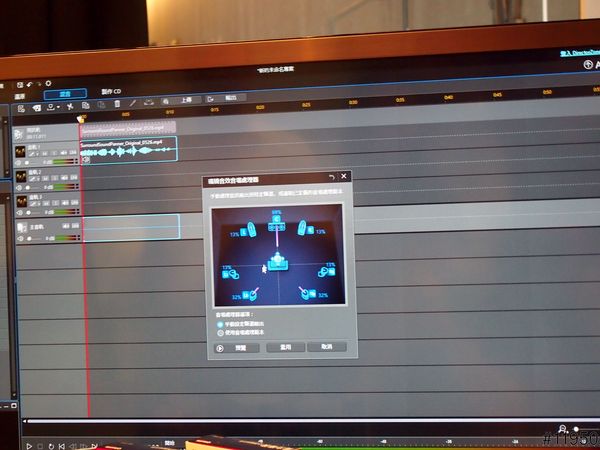Screen dimensions: 600x450
Task: Select the first panner option radio button
Action: pyautogui.click(x=220, y=324)
